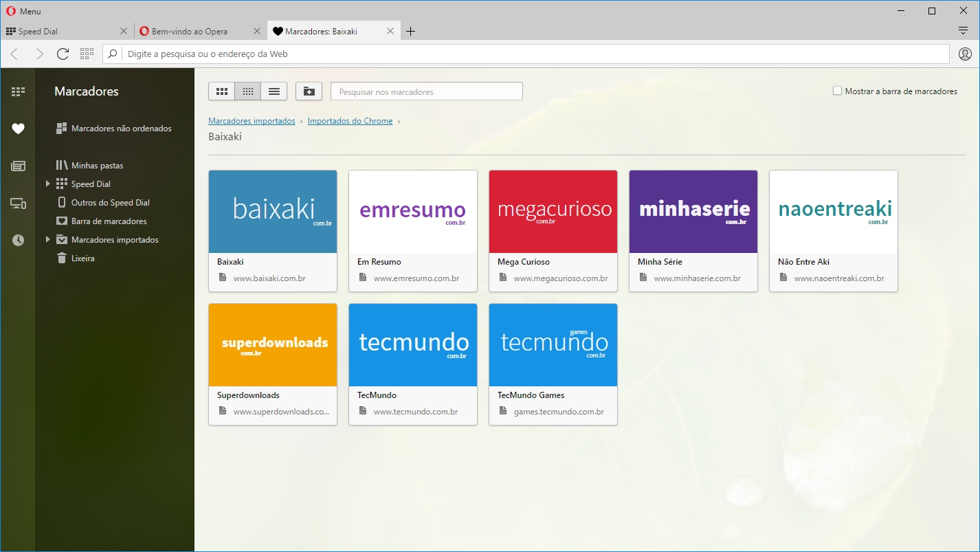This screenshot has height=552, width=980.
Task: Click the www.emresumo.com.br URL text
Action: [416, 278]
